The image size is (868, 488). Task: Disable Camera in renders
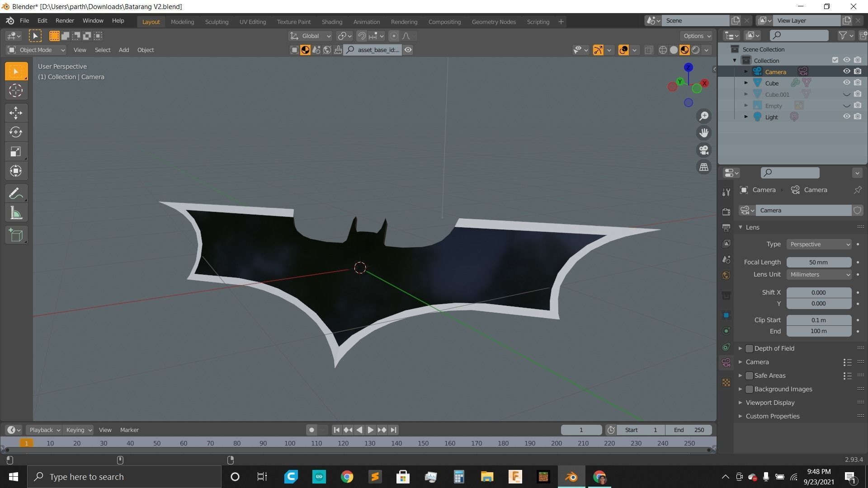tap(858, 71)
